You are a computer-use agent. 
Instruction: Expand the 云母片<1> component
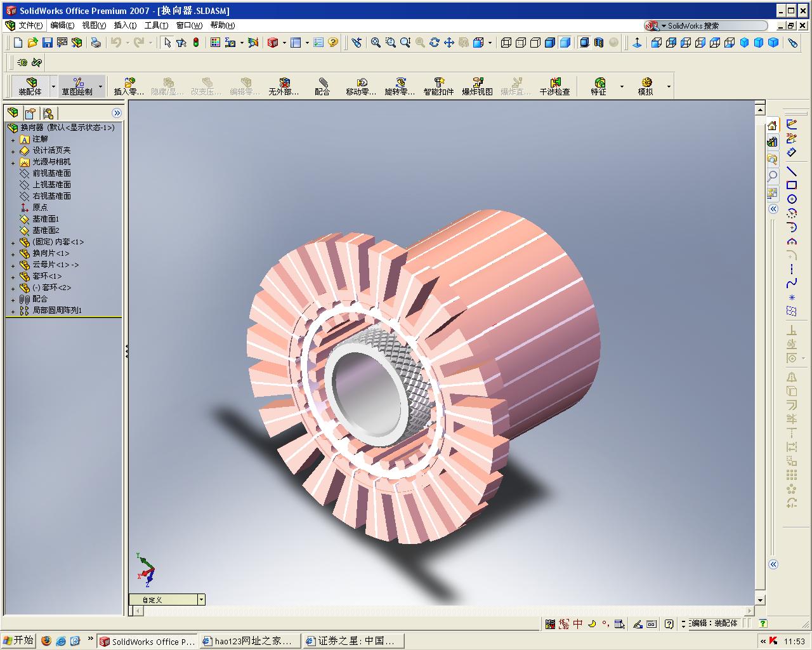pyautogui.click(x=13, y=265)
